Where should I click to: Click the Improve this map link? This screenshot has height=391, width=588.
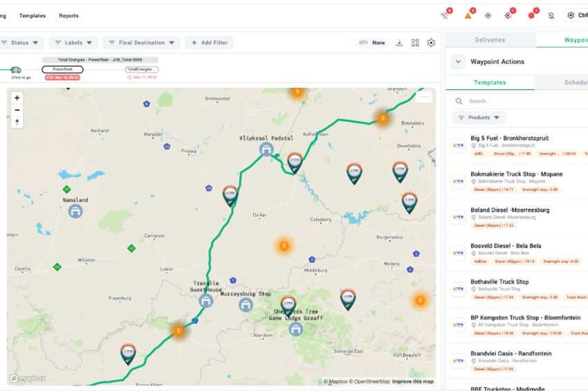click(x=413, y=381)
